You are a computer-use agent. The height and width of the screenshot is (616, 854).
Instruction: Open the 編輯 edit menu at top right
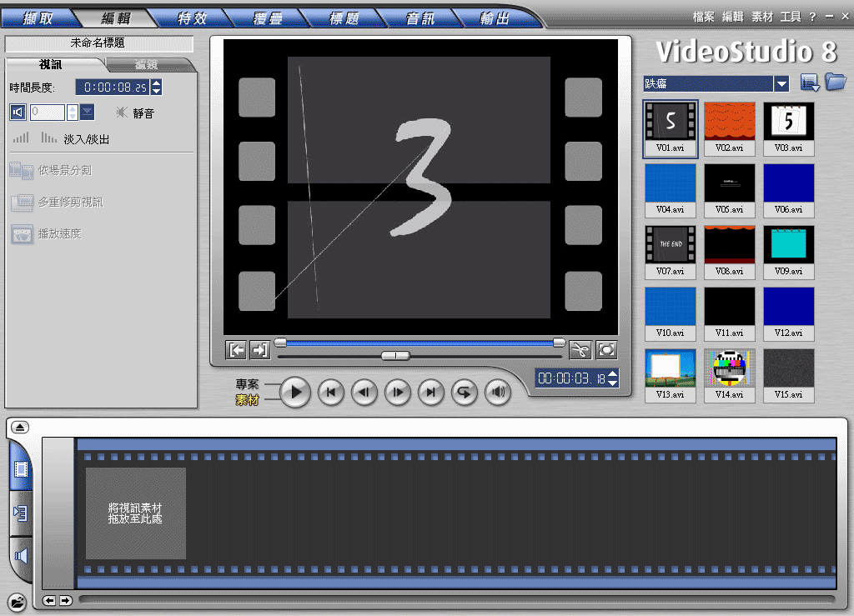[732, 17]
